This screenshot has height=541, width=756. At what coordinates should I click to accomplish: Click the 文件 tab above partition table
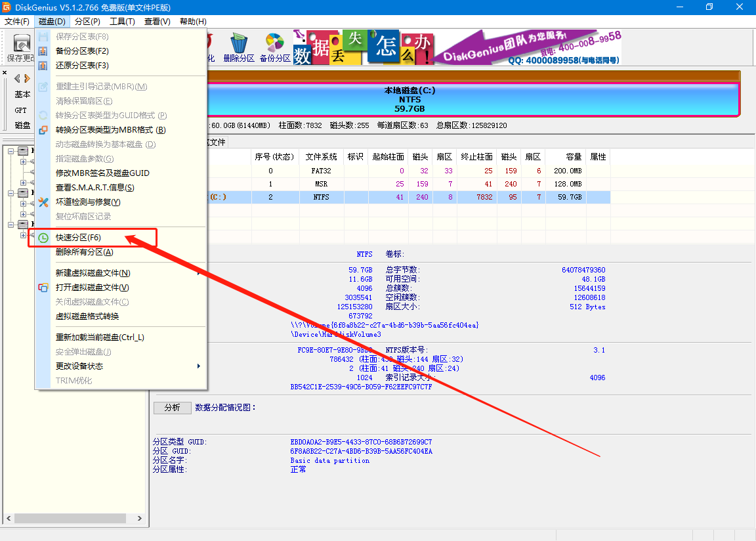pyautogui.click(x=217, y=142)
